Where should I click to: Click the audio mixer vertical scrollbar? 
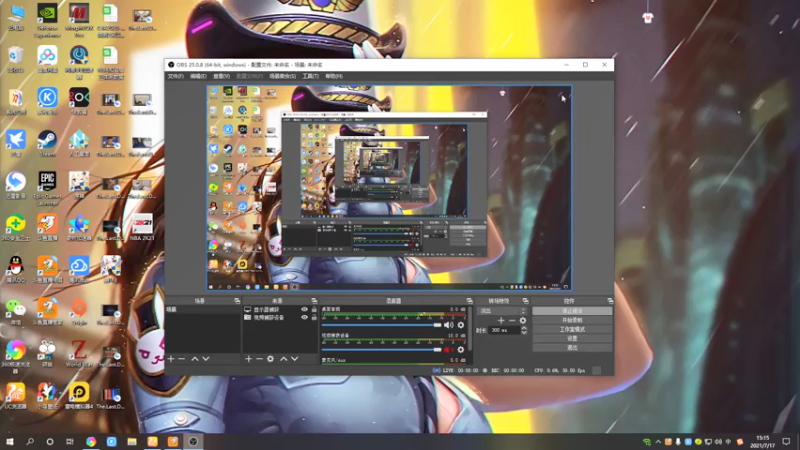point(469,329)
